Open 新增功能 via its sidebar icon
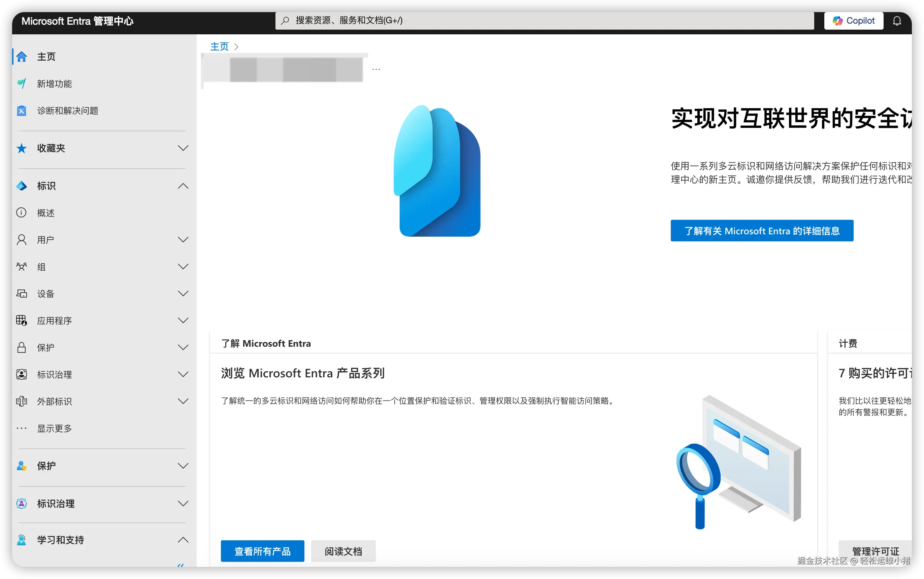Image resolution: width=924 pixels, height=579 pixels. 22,83
